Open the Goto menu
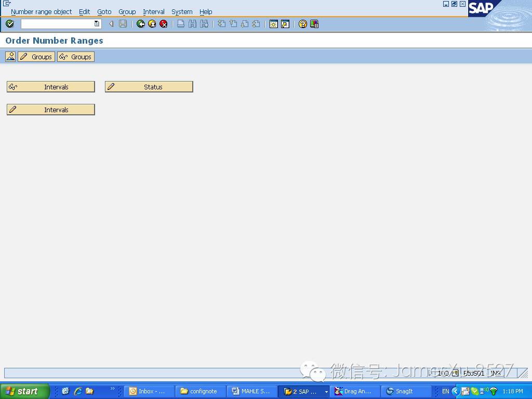This screenshot has height=399, width=532. 104,12
